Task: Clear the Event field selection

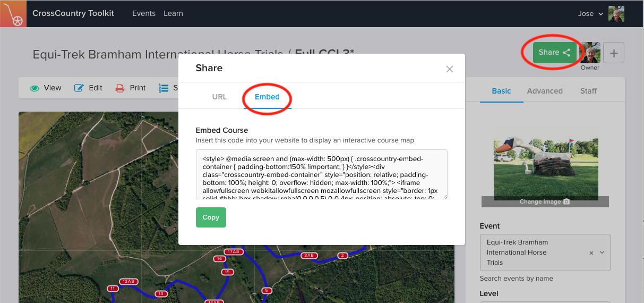Action: click(x=591, y=253)
